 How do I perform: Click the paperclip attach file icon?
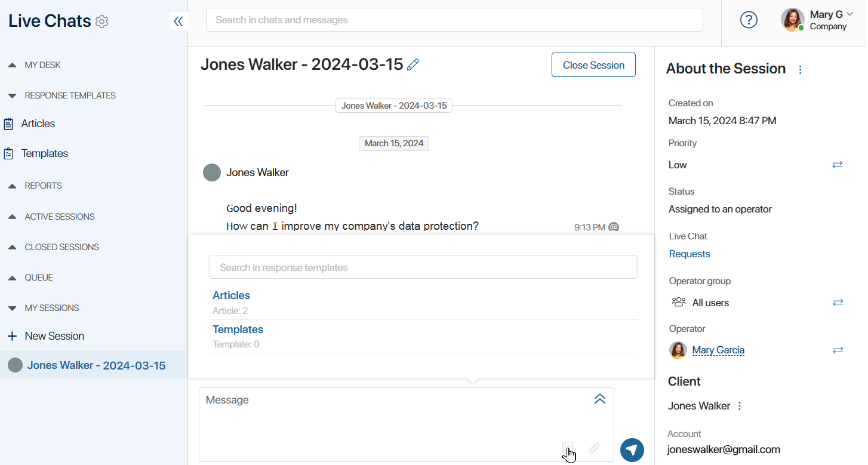tap(594, 448)
